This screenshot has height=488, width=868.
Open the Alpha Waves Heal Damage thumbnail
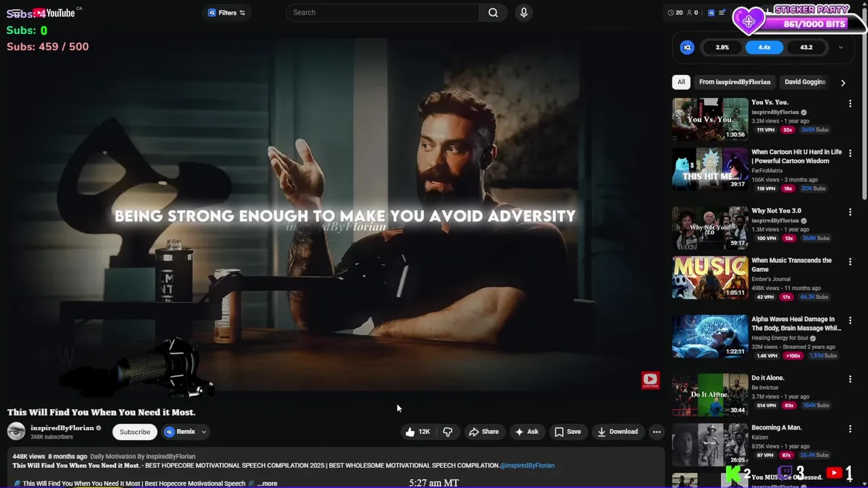[x=710, y=336]
